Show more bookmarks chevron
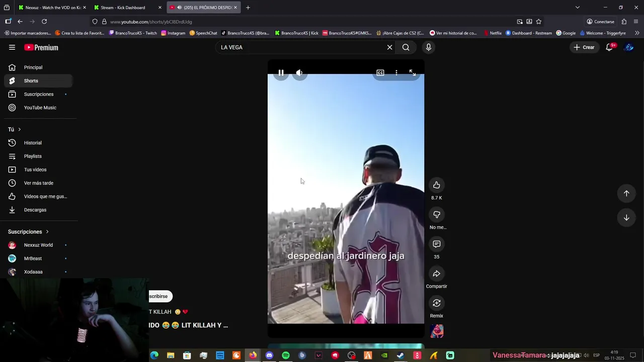The width and height of the screenshot is (644, 362). click(x=637, y=33)
